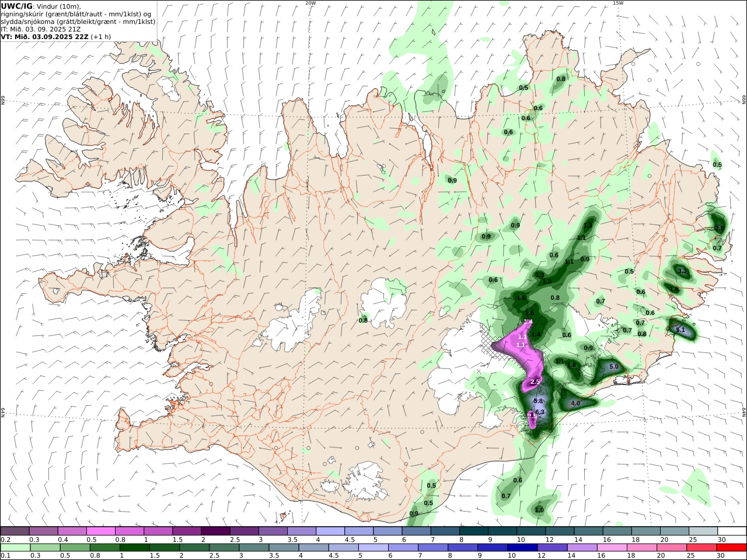747x560 pixels.
Task: Click the '5.0' rain value label
Action: (613, 367)
